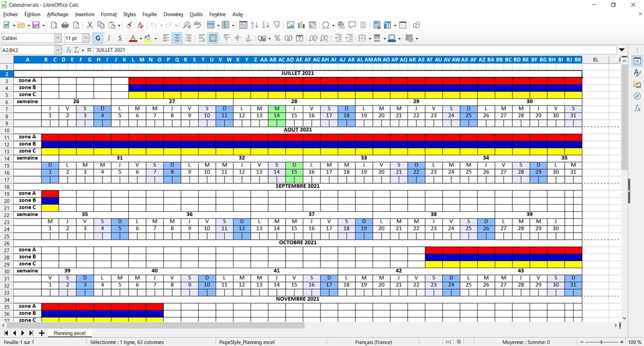
Task: Open the Draw Functions shapes icon
Action: coord(416,25)
